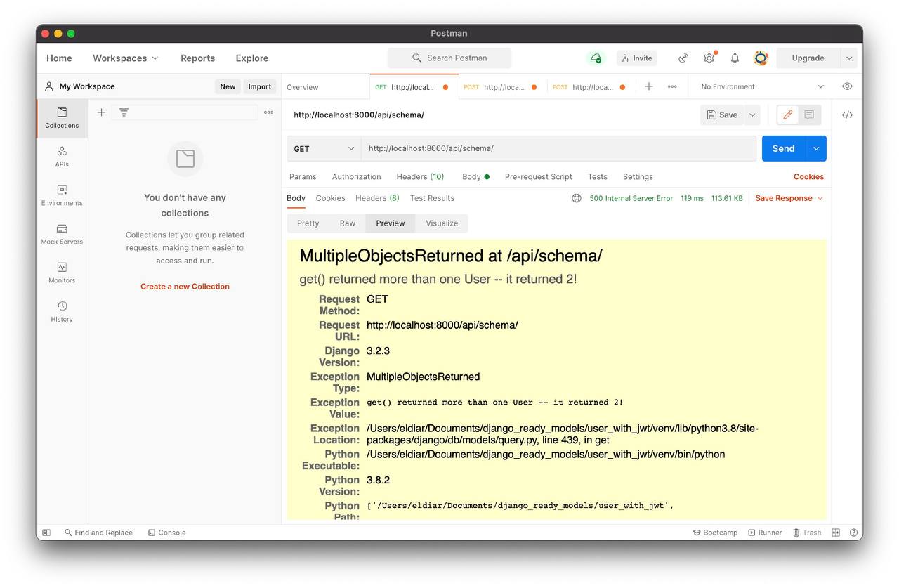Open the capture requests satellite icon
Viewport: 899px width, 588px height.
pyautogui.click(x=683, y=58)
